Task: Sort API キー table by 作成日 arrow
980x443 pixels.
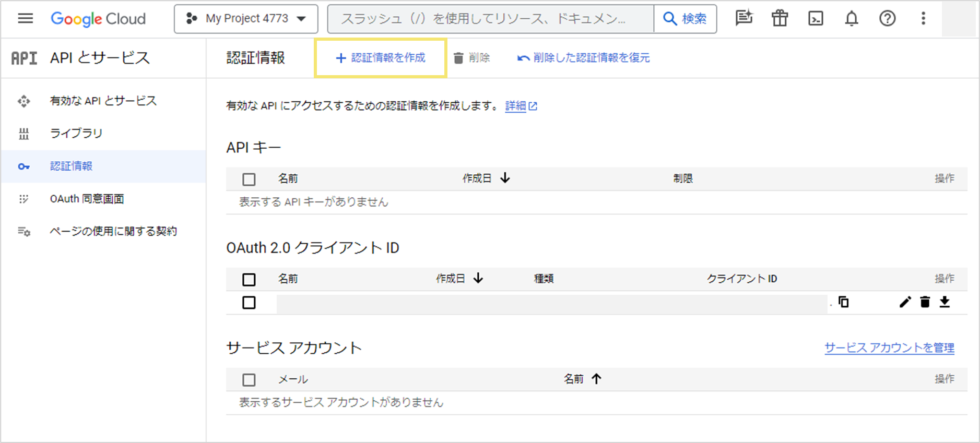Action: point(505,178)
